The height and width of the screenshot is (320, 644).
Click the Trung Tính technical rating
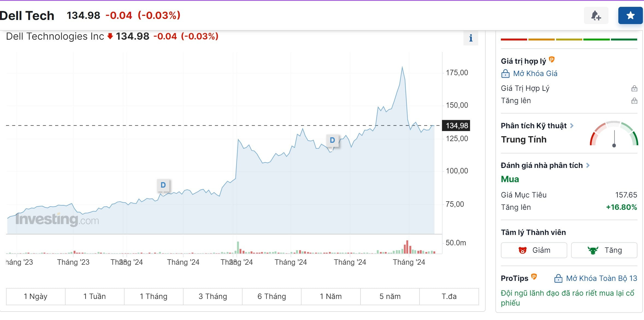coord(524,139)
